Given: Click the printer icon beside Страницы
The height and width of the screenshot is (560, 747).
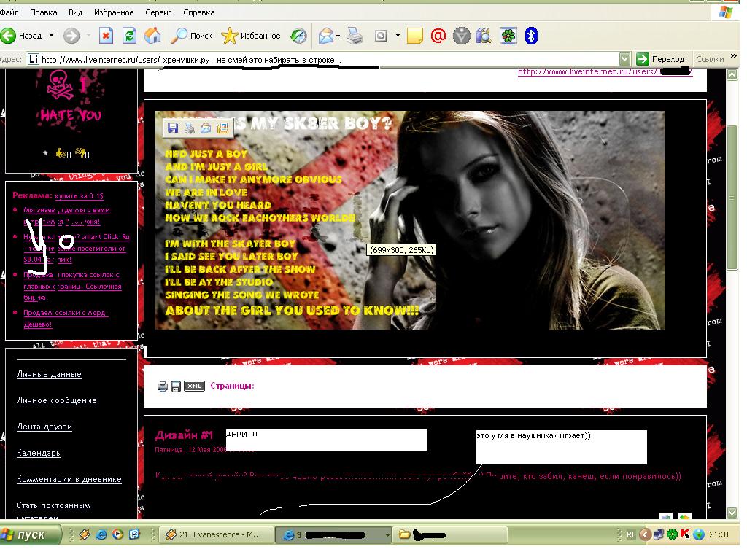Looking at the screenshot, I should (163, 386).
